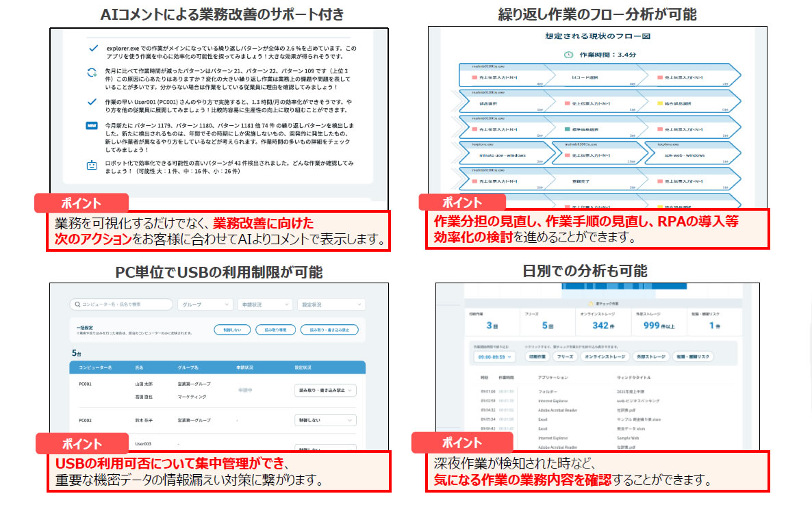The height and width of the screenshot is (509, 812).
Task: Click the checkmark icon beside explorer.exe comment
Action: (x=93, y=48)
